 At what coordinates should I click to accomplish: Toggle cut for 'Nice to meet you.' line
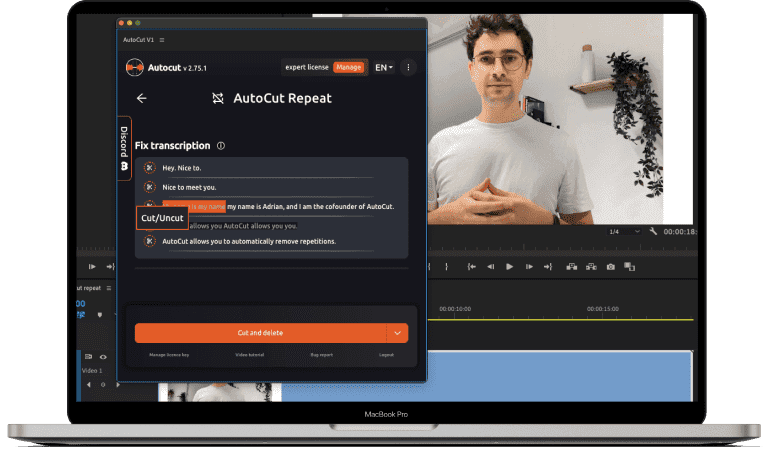coord(149,187)
